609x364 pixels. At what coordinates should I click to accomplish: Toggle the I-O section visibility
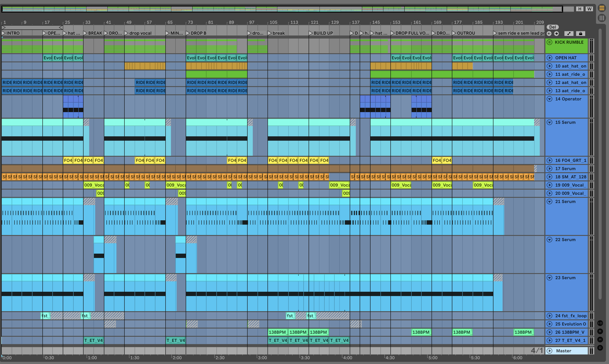pyautogui.click(x=600, y=323)
